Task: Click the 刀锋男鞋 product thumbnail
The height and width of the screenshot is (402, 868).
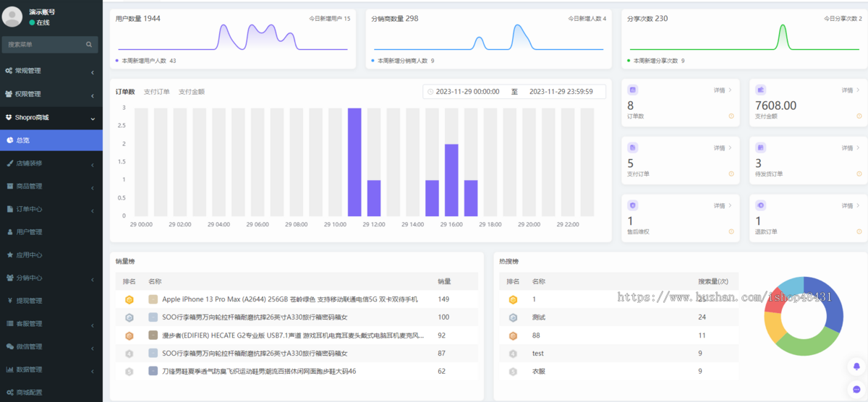Action: coord(153,371)
